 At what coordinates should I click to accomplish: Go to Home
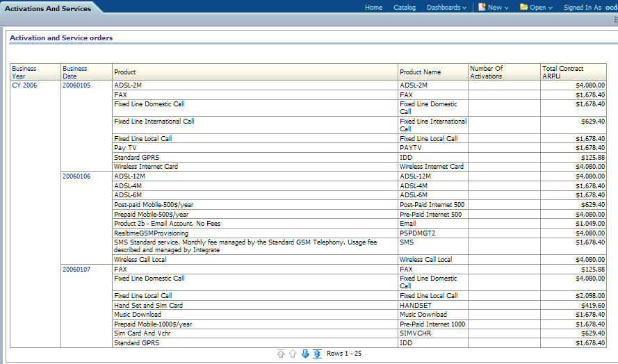[373, 8]
